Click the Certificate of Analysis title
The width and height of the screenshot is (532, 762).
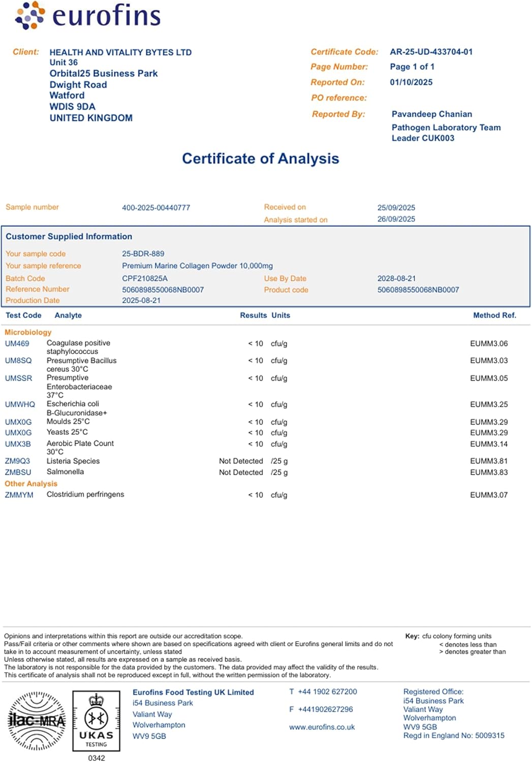261,158
